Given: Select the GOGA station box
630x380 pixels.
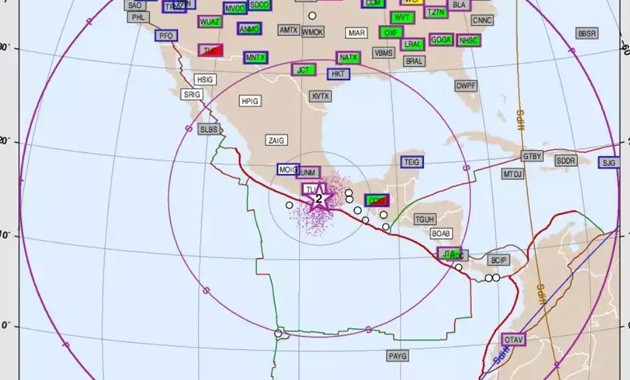Looking at the screenshot, I should coord(441,39).
